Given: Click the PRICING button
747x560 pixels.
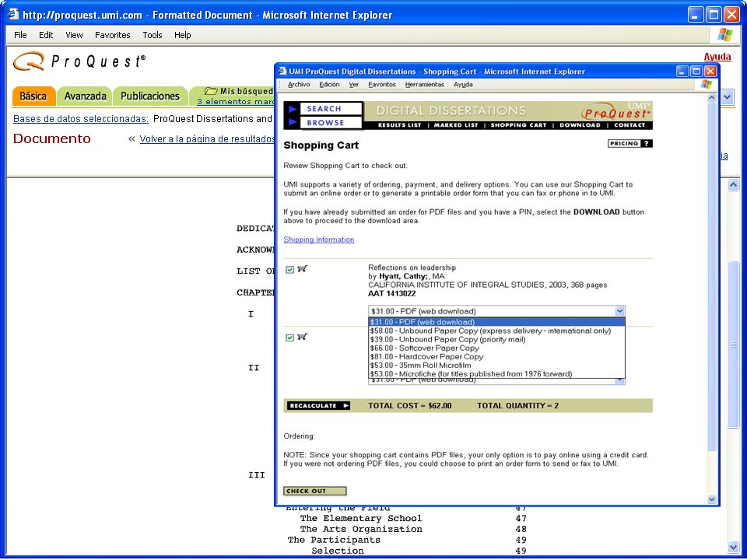Looking at the screenshot, I should click(x=630, y=143).
